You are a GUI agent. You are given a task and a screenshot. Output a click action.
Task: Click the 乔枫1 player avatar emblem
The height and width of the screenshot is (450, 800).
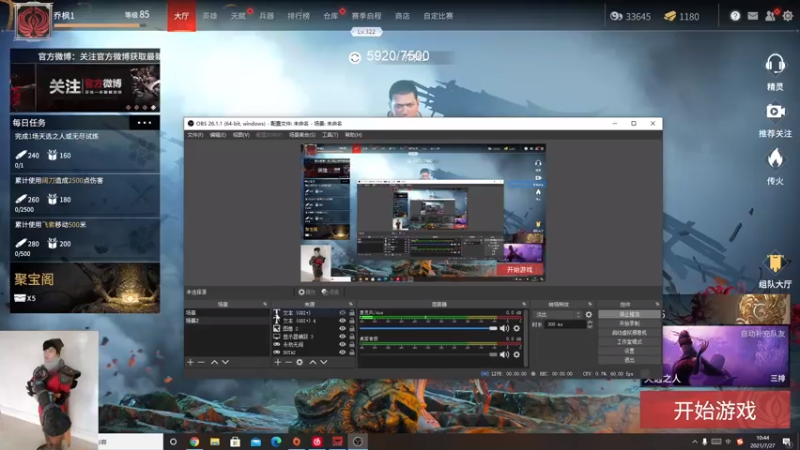click(34, 21)
